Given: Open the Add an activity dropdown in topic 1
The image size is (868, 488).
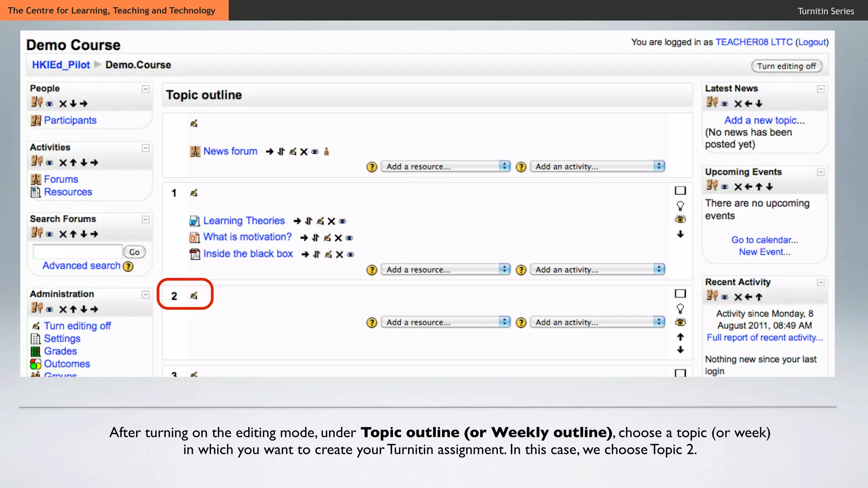Looking at the screenshot, I should tap(598, 270).
